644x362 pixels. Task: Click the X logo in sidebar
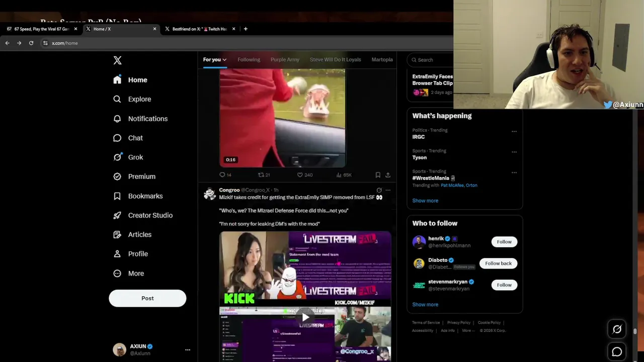[117, 60]
